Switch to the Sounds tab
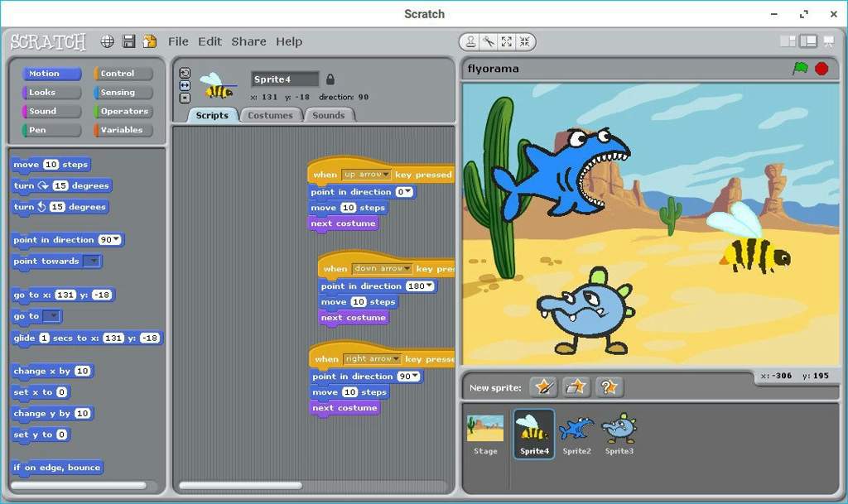This screenshot has width=848, height=504. tap(329, 115)
